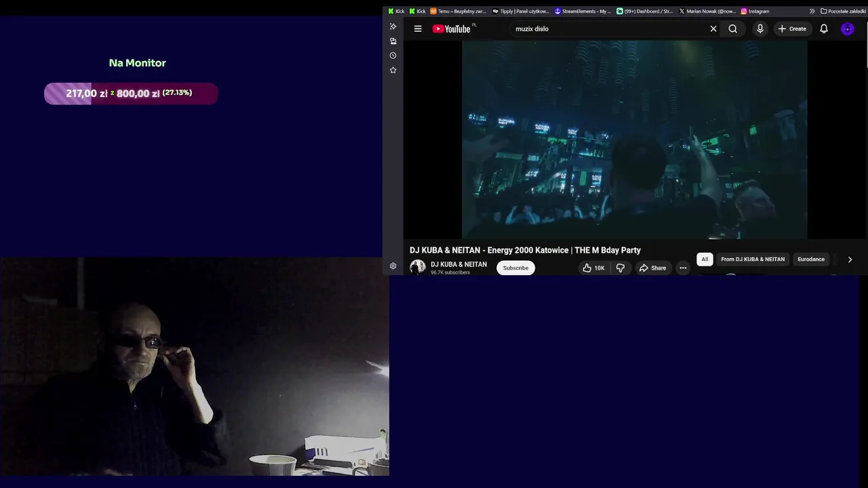Image resolution: width=868 pixels, height=488 pixels.
Task: Expand hidden bookmarks with double chevron
Action: click(x=812, y=11)
